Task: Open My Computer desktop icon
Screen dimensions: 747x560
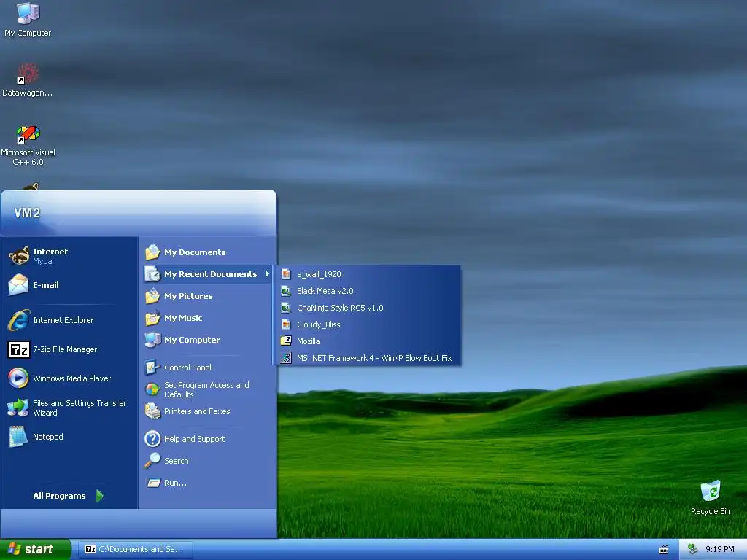Action: (x=28, y=13)
